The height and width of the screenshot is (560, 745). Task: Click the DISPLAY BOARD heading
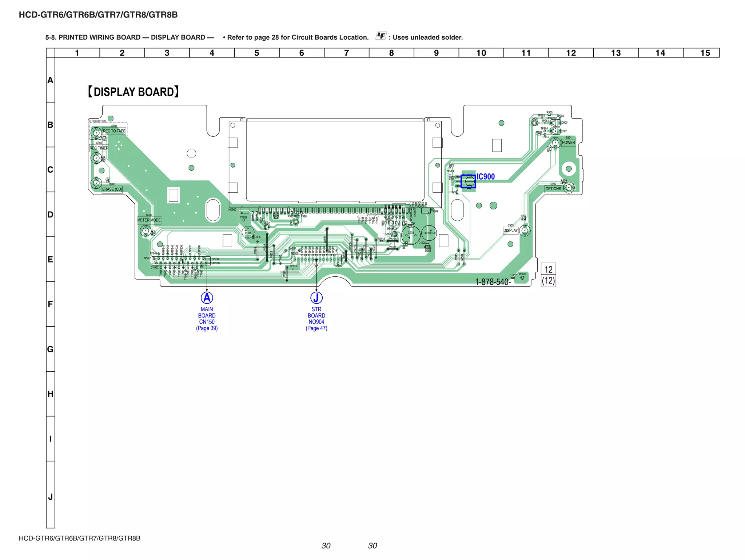[133, 92]
